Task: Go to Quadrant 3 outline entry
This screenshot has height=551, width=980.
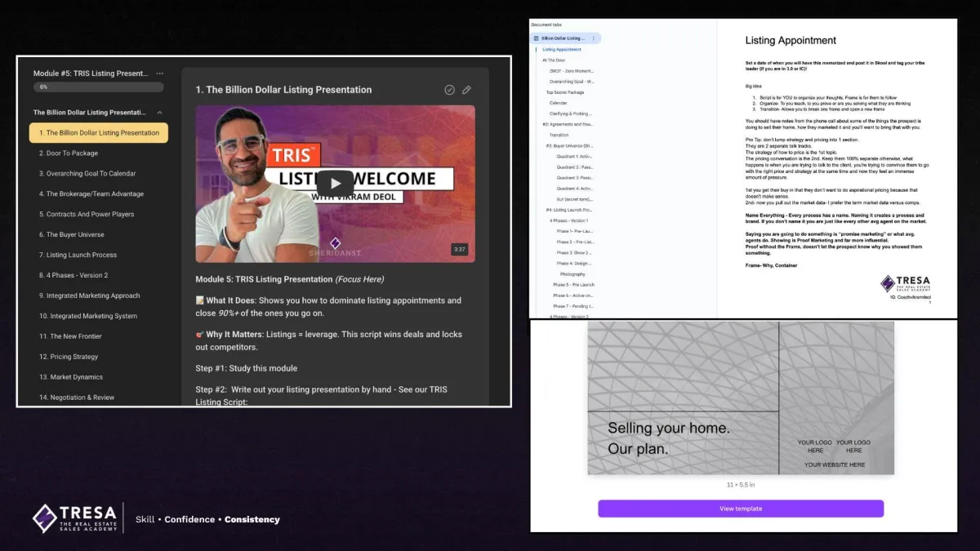Action: (x=576, y=177)
